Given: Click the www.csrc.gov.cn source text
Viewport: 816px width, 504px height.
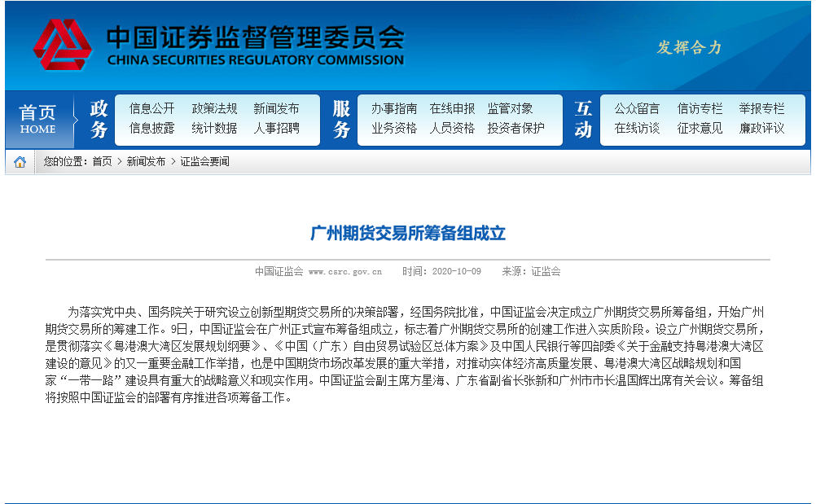Looking at the screenshot, I should pos(345,271).
